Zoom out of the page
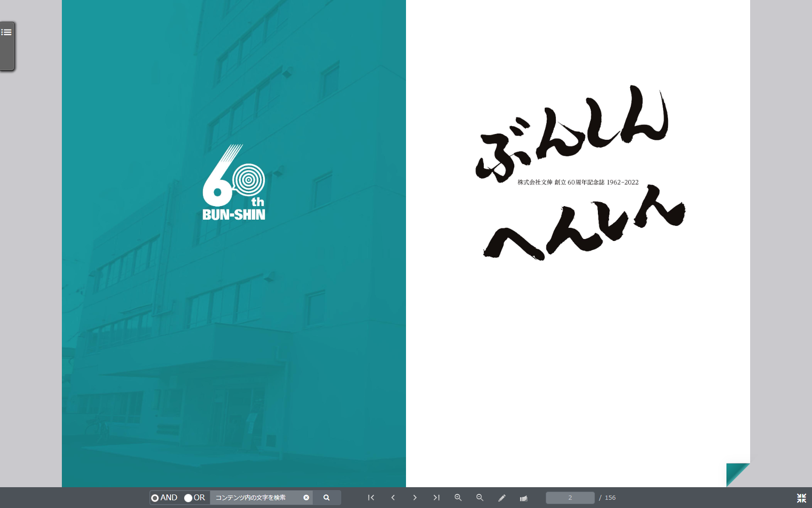812x508 pixels. [x=480, y=497]
